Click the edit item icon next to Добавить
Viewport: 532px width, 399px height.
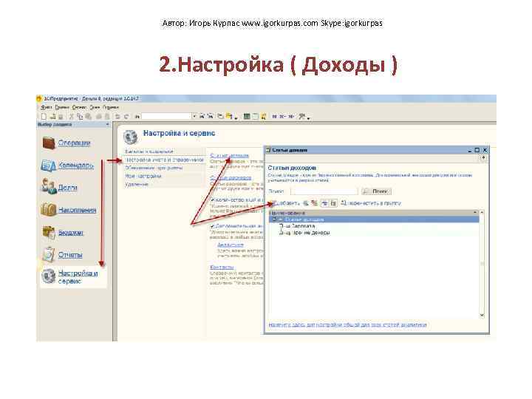coord(306,203)
